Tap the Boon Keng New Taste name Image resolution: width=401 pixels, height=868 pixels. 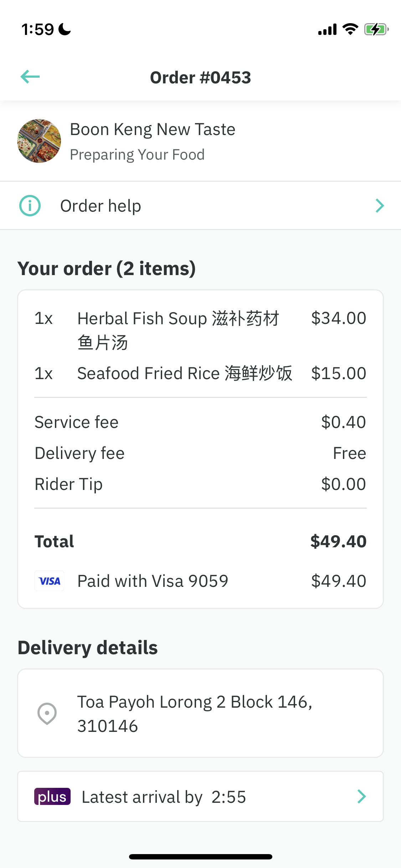pos(153,129)
